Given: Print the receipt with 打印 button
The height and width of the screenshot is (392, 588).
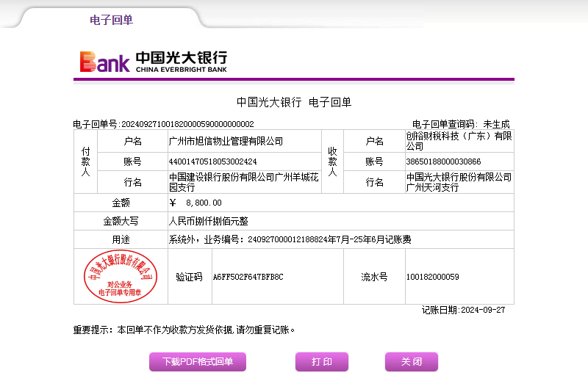Looking at the screenshot, I should (x=322, y=362).
